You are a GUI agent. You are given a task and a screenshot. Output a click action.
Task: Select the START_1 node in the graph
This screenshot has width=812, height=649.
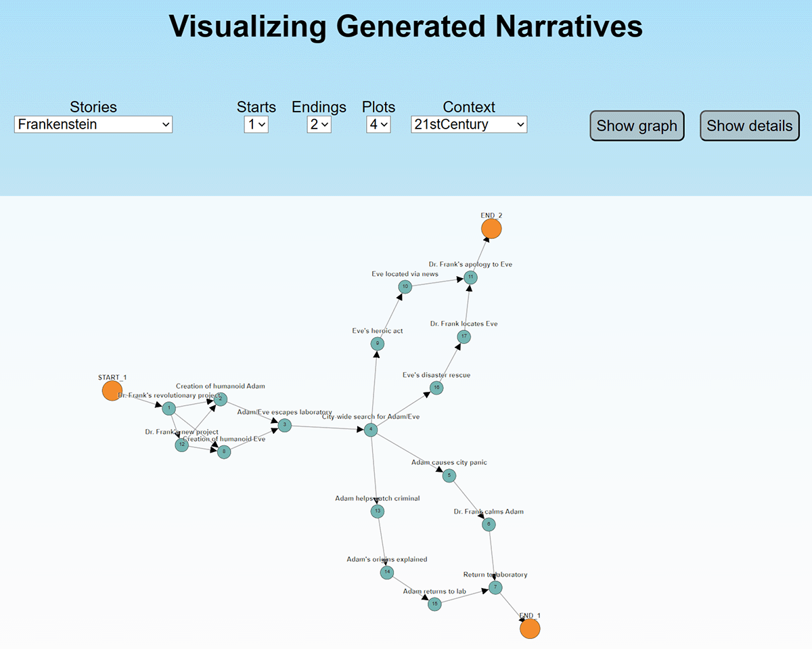112,390
